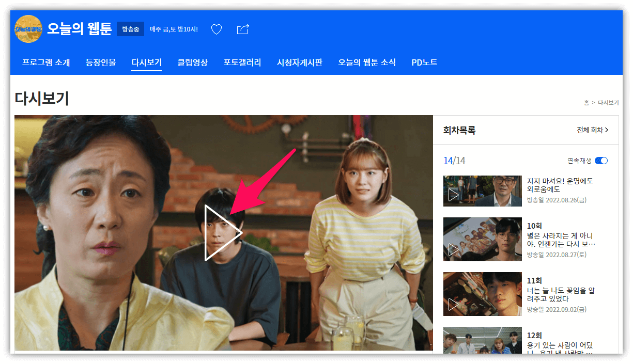Open 전체 회차 full episode list
Image resolution: width=633 pixels, height=364 pixels.
(593, 130)
